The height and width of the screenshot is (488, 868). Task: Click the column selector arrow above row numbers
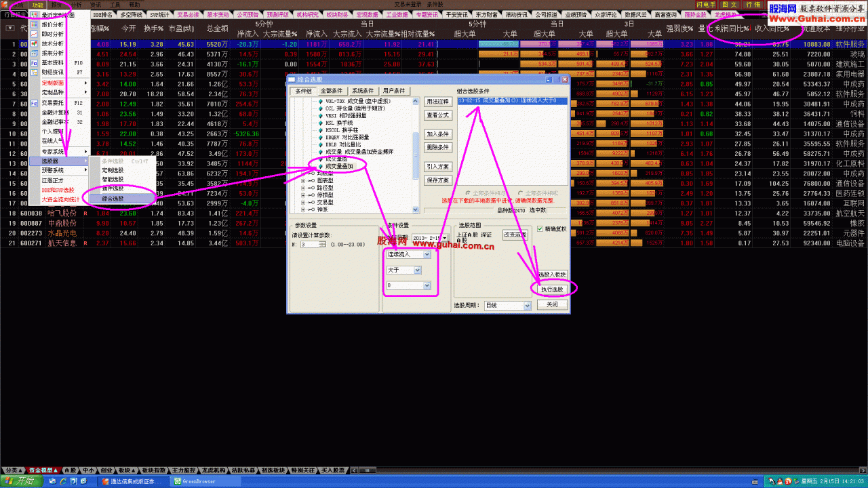click(x=9, y=28)
